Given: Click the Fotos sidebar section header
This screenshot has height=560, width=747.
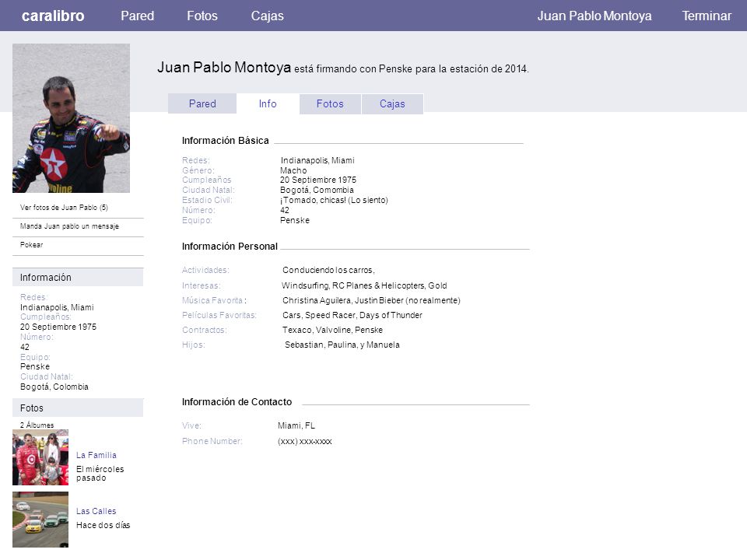Looking at the screenshot, I should (x=78, y=408).
